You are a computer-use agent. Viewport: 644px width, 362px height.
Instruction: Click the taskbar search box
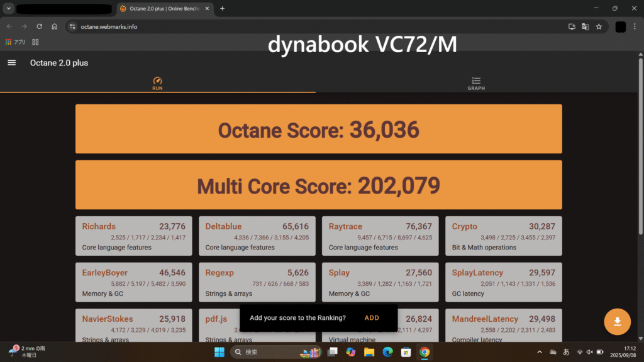[276, 352]
